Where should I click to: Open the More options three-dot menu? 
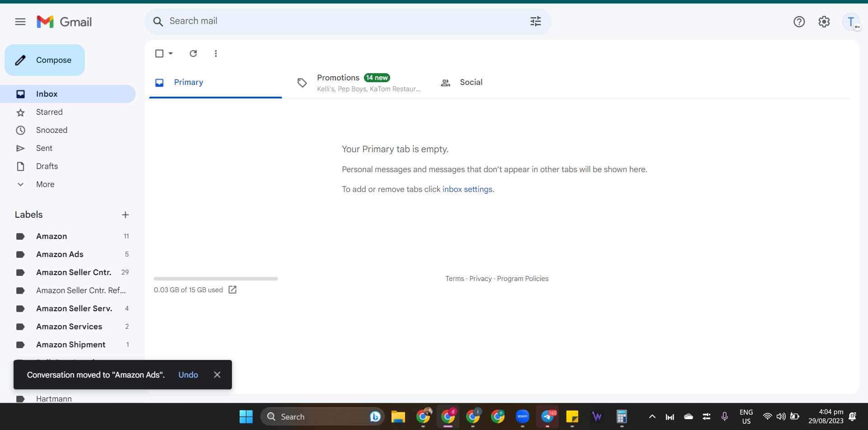(x=216, y=53)
